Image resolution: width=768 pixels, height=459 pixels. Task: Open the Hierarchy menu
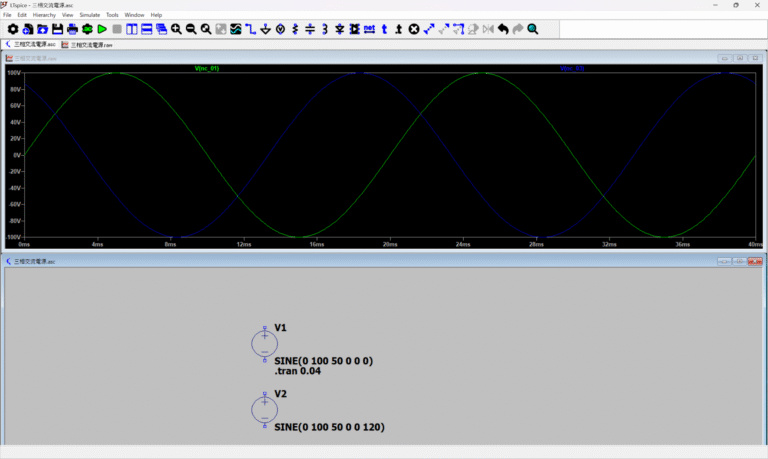click(x=44, y=15)
